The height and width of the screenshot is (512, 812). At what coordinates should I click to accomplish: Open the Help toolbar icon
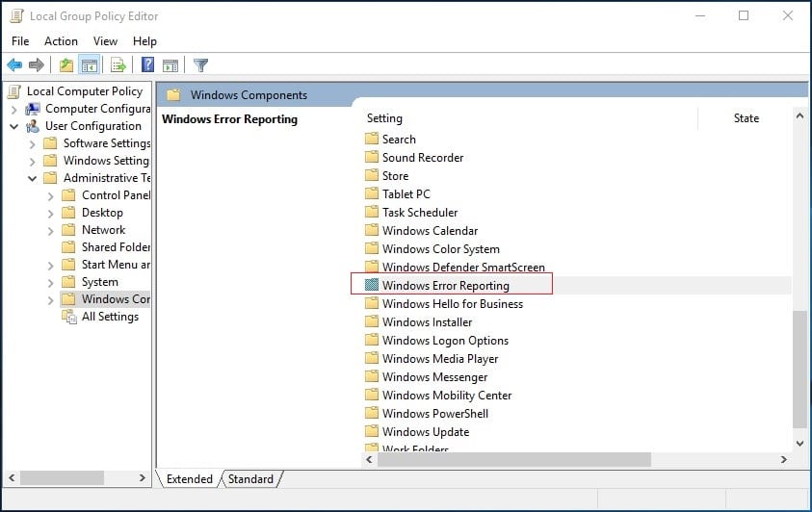coord(148,65)
